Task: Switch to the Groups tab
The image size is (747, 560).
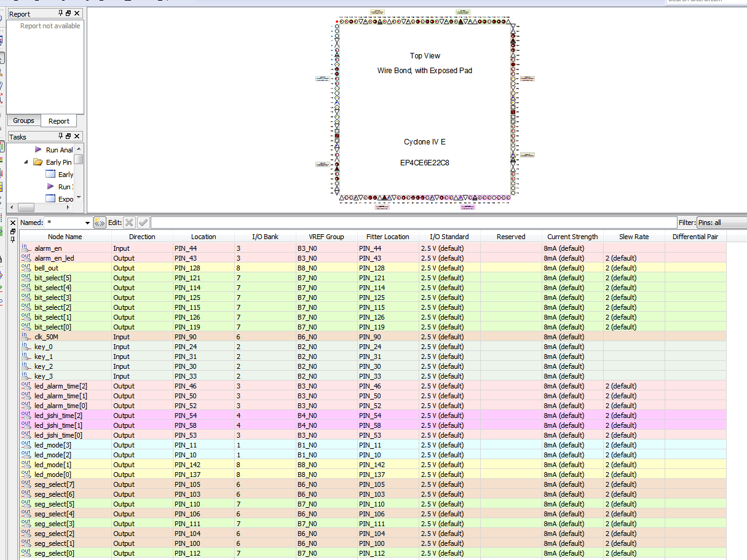Action: tap(23, 121)
